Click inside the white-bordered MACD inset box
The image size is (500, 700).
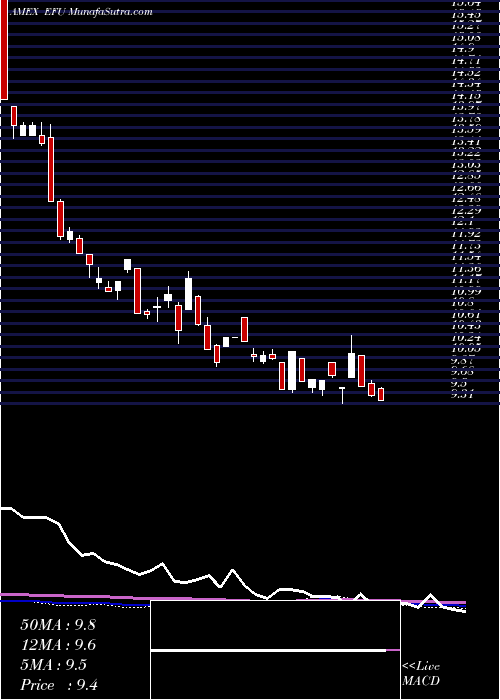coord(275,650)
